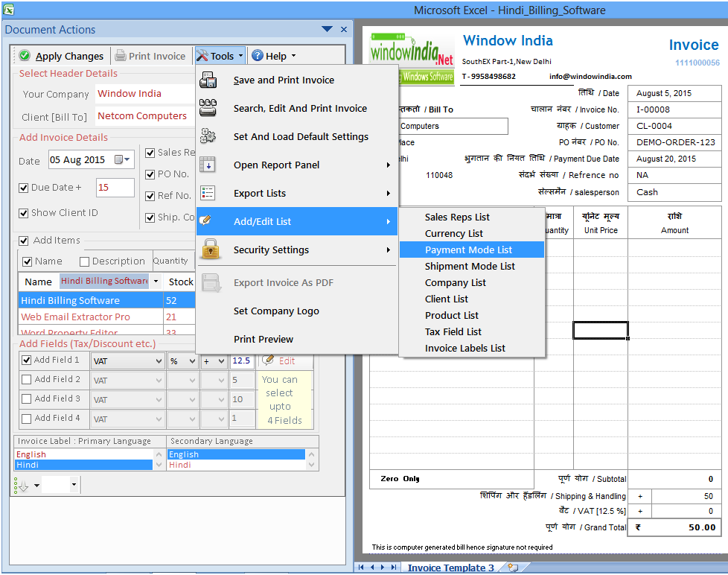728x575 pixels.
Task: Click the insert new worksheet tab icon
Action: tap(513, 567)
